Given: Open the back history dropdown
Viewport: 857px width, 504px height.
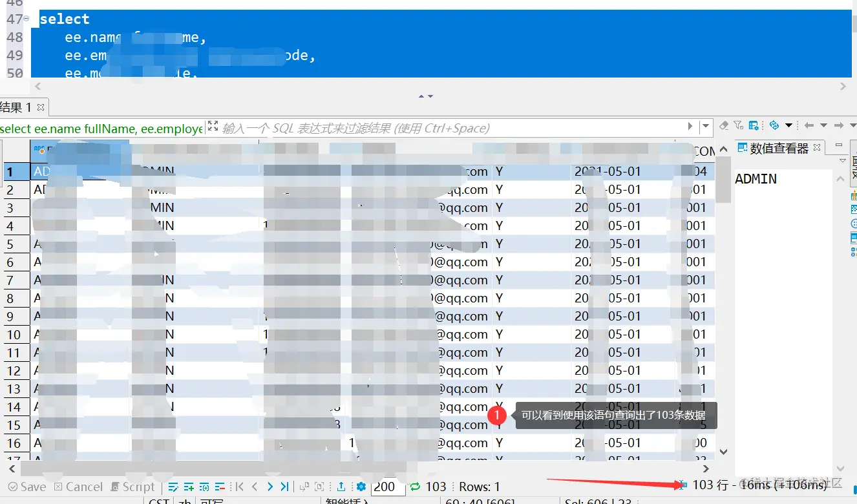Looking at the screenshot, I should pyautogui.click(x=823, y=125).
